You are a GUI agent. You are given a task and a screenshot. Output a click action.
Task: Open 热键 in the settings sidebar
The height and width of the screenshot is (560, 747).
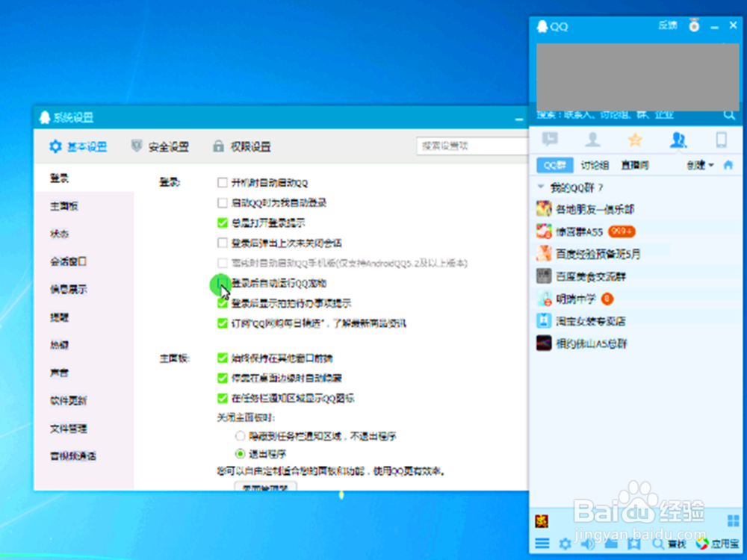coord(60,345)
